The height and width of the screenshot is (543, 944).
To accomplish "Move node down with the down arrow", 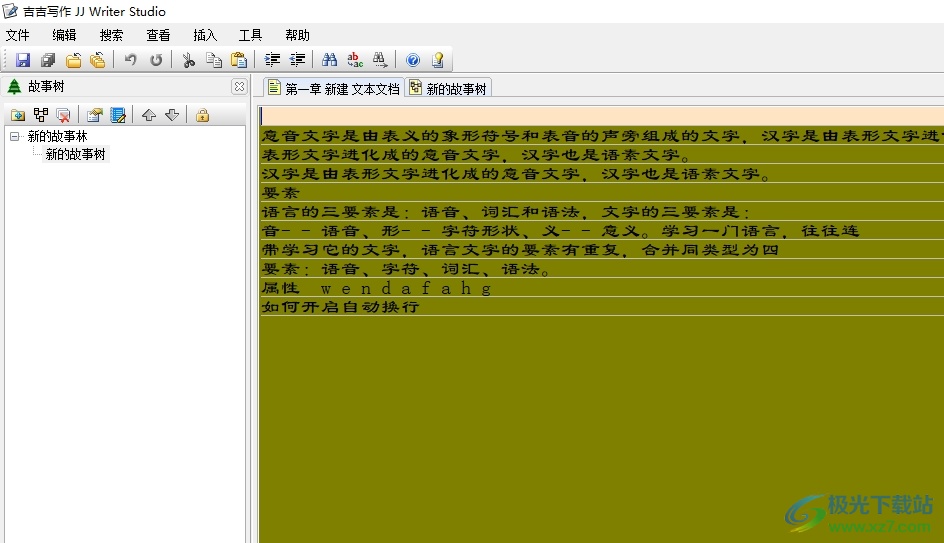I will point(172,115).
